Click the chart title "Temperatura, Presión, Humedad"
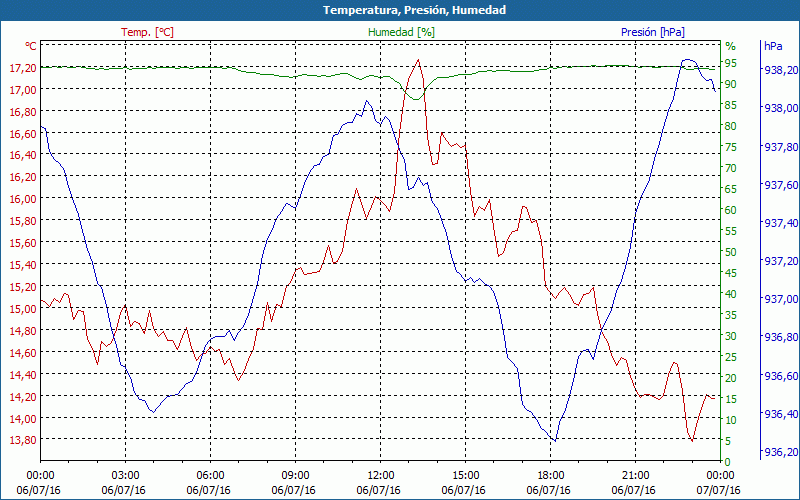Screen dimensions: 800x500 414,10
